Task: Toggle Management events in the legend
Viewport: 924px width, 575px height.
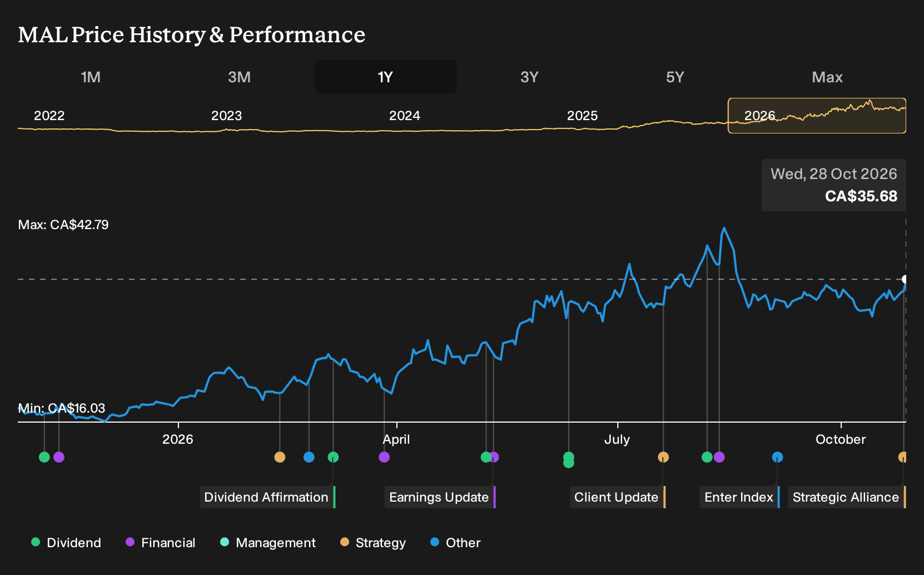Action: (x=268, y=543)
